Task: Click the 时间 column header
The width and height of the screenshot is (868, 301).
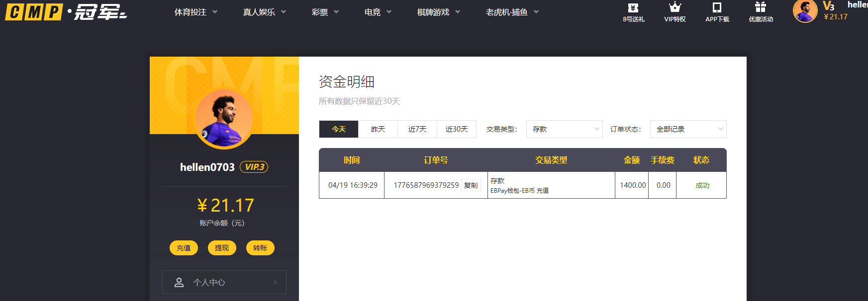Action: (352, 160)
